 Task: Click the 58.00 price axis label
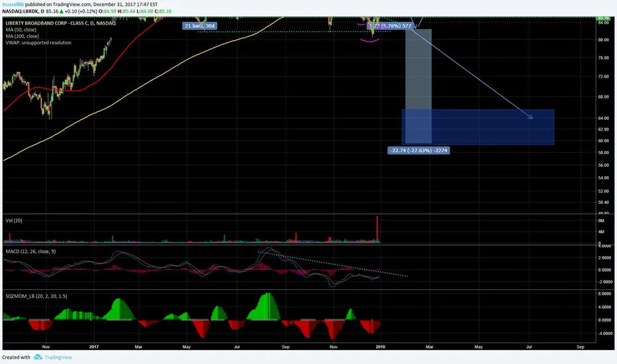point(603,153)
